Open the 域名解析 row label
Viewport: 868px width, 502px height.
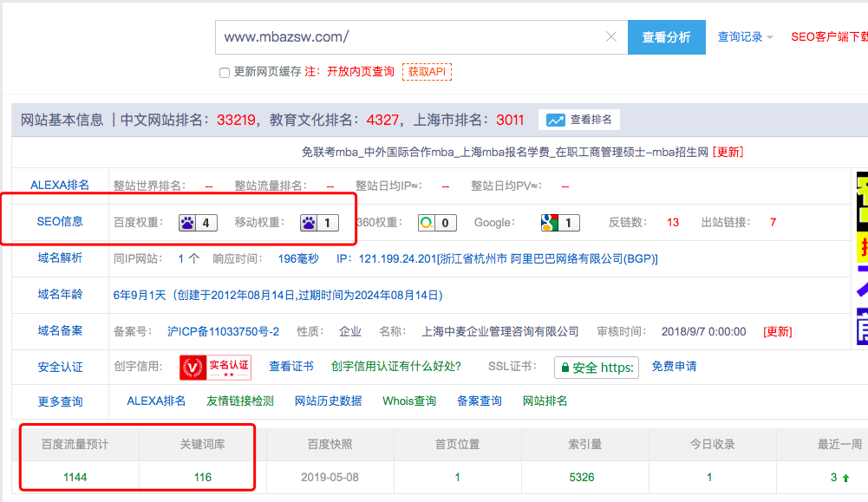60,258
